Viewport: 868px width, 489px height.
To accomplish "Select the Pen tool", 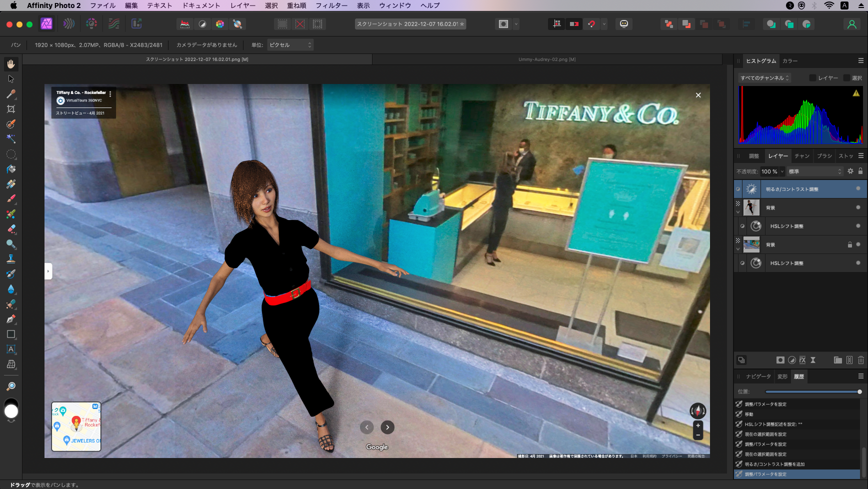I will [11, 319].
